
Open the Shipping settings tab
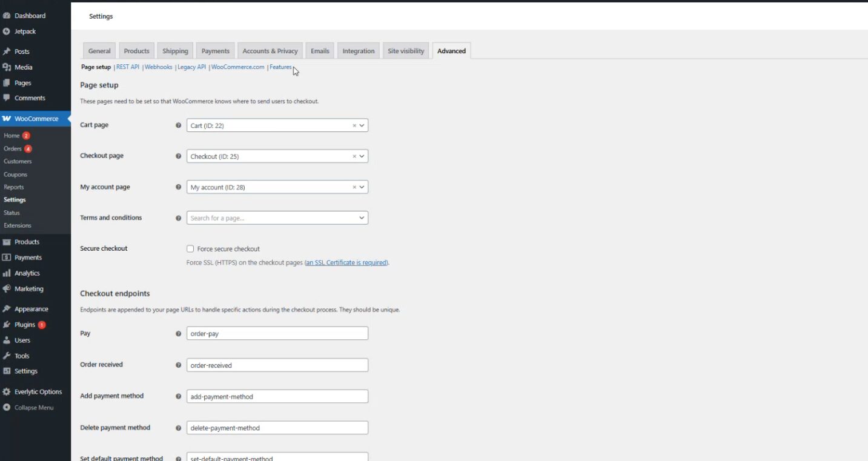tap(175, 51)
